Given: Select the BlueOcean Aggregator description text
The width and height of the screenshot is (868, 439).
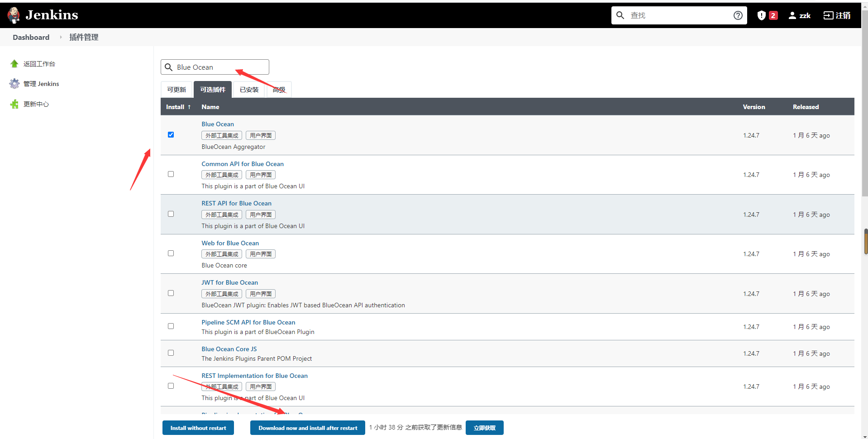Looking at the screenshot, I should pyautogui.click(x=234, y=147).
